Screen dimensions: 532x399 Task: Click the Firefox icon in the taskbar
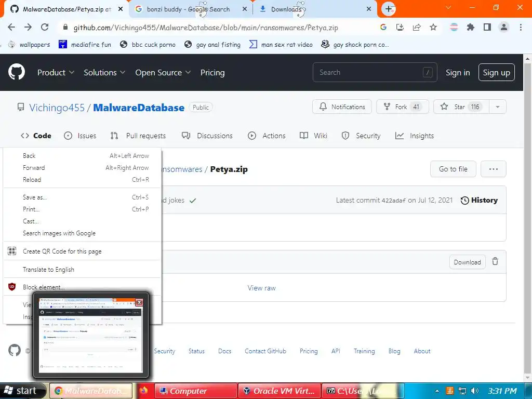coord(144,391)
